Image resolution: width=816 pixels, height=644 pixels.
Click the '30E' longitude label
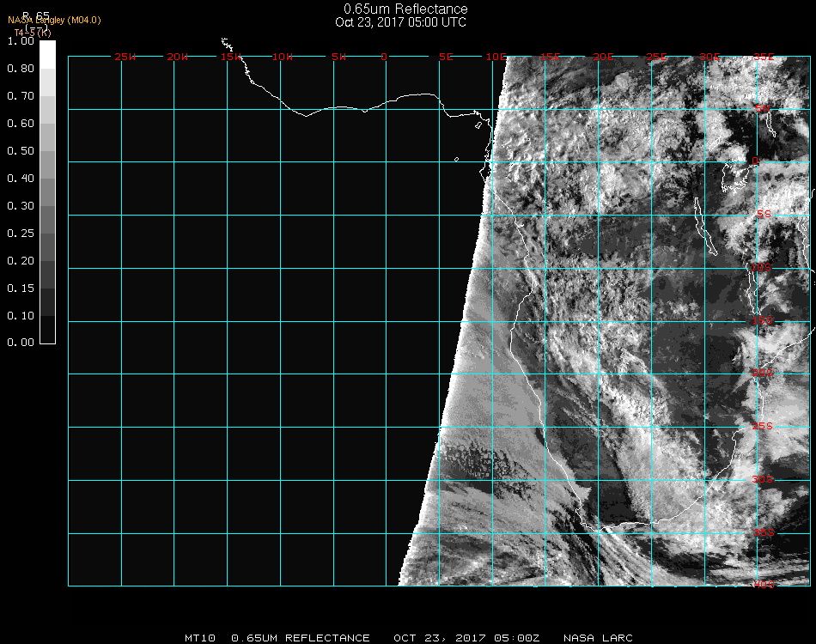click(x=709, y=57)
